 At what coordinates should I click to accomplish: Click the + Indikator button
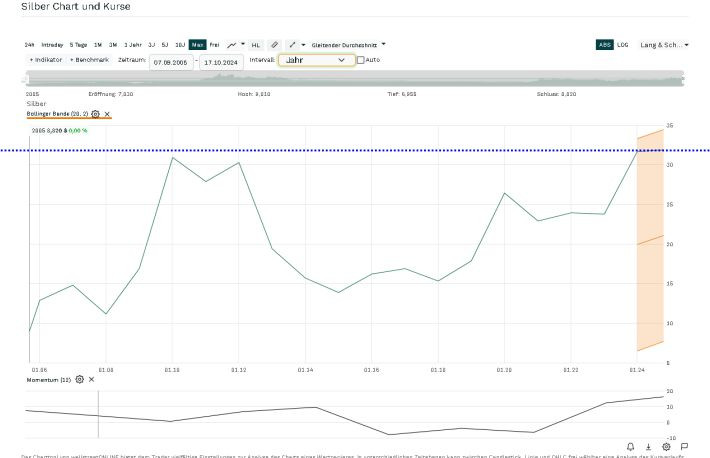(x=46, y=60)
